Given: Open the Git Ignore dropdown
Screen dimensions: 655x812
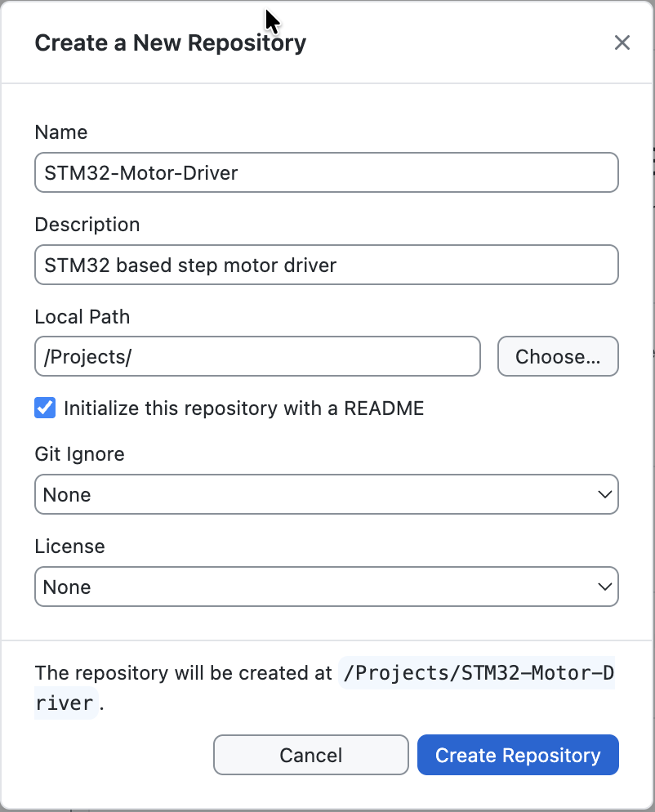Looking at the screenshot, I should (x=327, y=494).
